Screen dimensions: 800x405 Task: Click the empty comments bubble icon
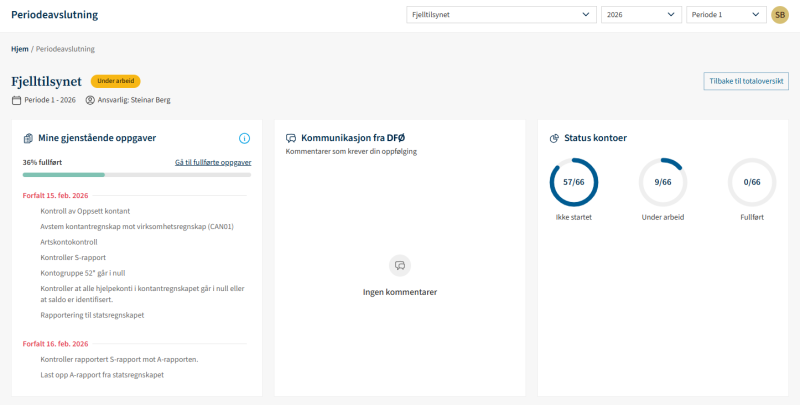pos(400,265)
